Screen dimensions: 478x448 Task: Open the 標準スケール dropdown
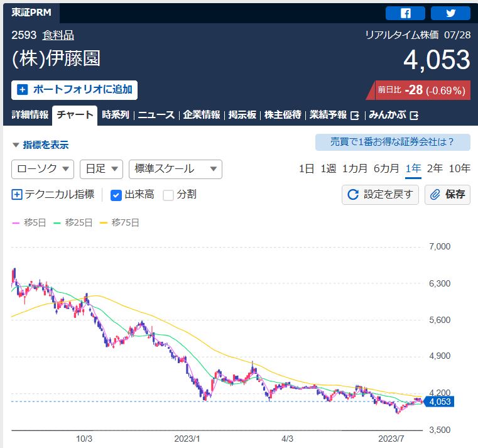[x=176, y=169]
